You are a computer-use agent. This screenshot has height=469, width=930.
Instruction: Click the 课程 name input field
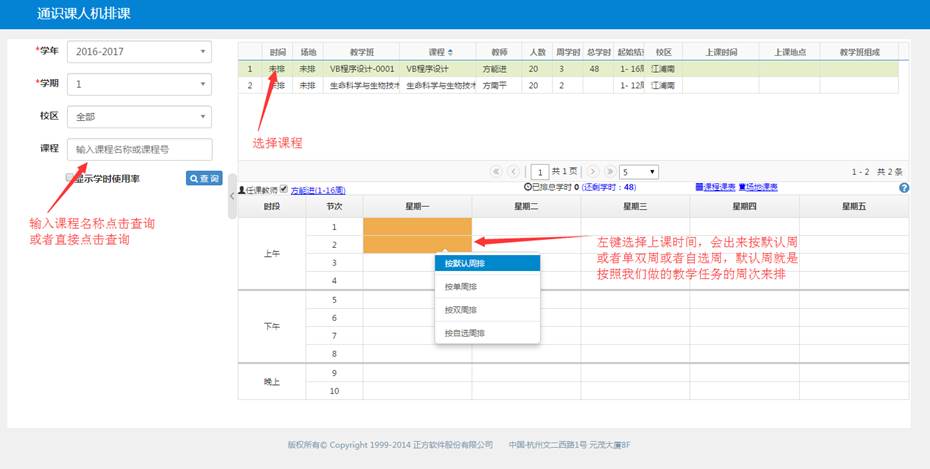pos(140,149)
